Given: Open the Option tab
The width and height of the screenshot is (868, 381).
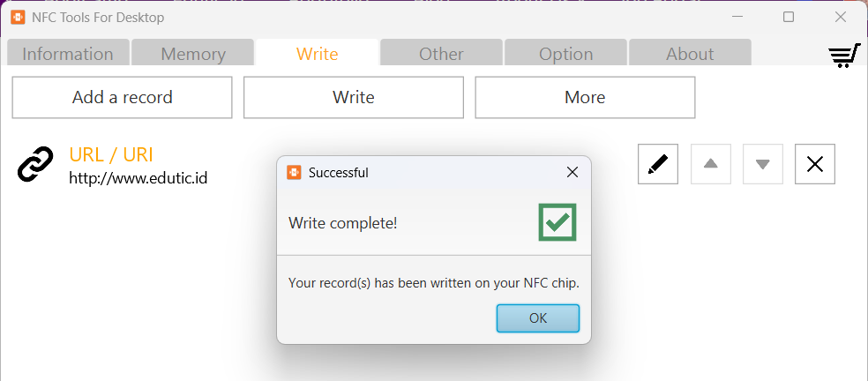Looking at the screenshot, I should click(566, 54).
